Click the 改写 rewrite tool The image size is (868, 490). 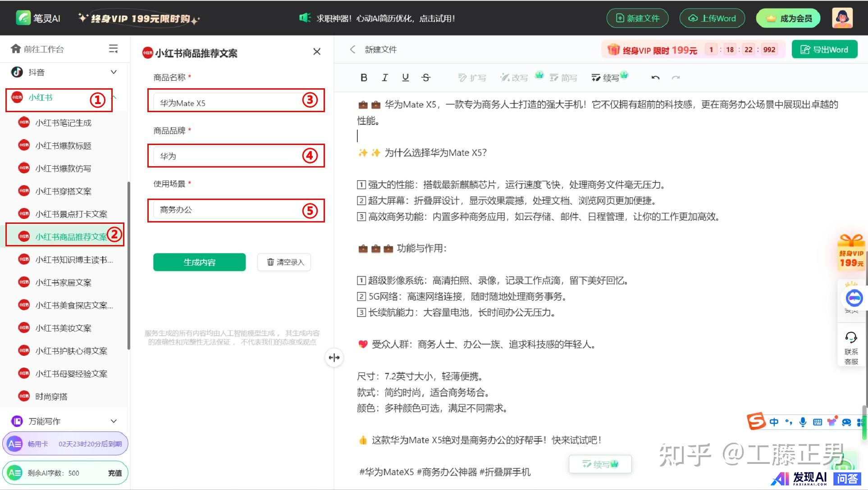(514, 77)
